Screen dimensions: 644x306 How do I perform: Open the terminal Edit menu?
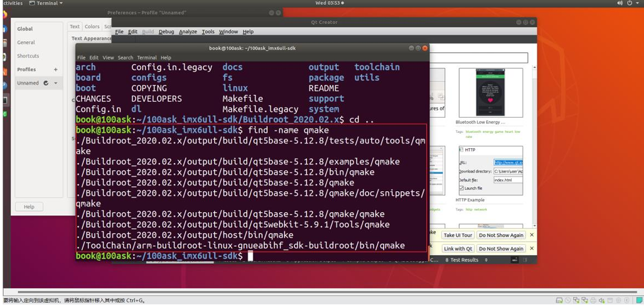(x=94, y=58)
